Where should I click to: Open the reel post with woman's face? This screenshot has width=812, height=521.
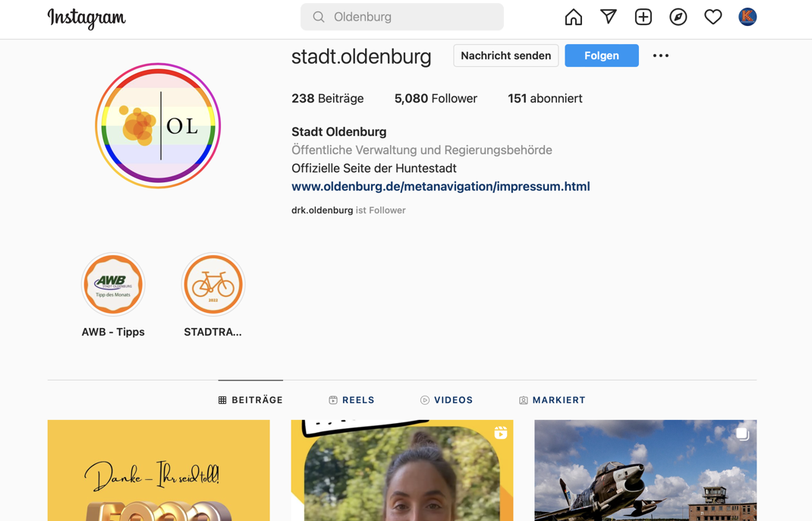(402, 470)
